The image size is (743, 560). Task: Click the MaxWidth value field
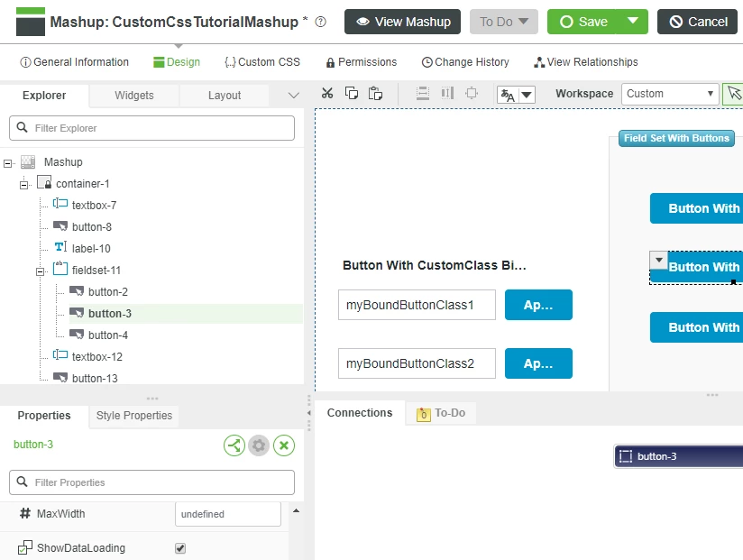(x=228, y=514)
